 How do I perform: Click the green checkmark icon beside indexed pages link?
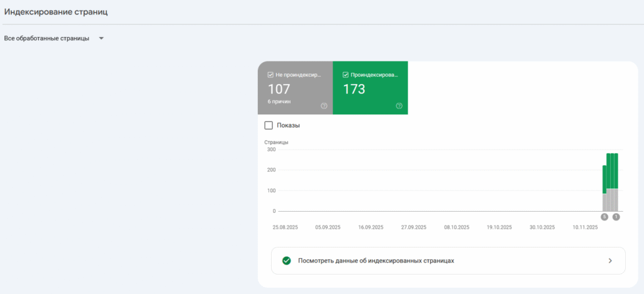pos(287,261)
